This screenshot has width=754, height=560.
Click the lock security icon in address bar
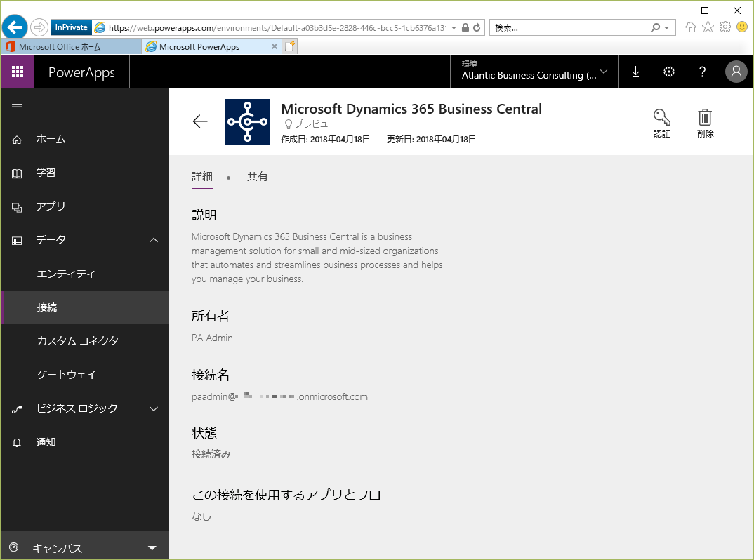[x=465, y=27]
